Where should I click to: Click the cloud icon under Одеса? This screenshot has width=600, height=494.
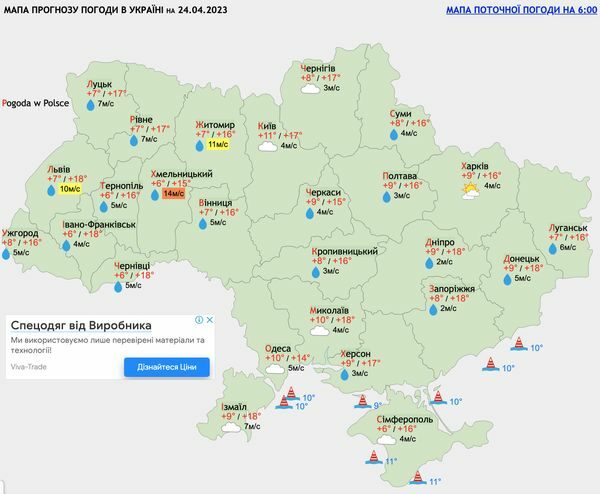pyautogui.click(x=275, y=369)
